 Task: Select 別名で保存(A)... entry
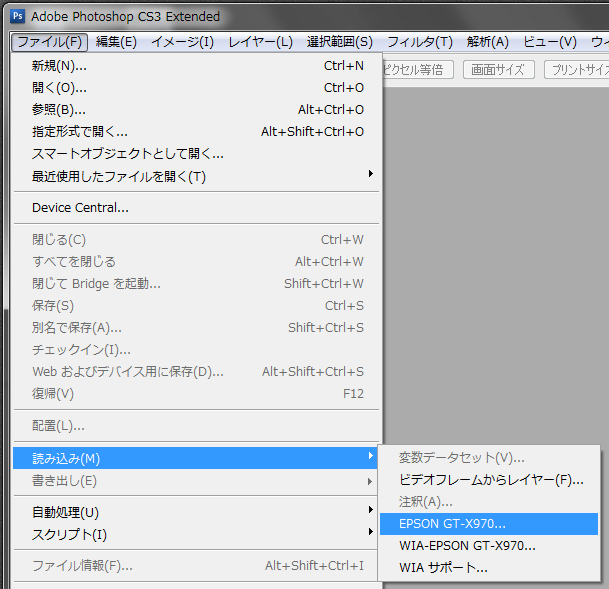pyautogui.click(x=196, y=328)
